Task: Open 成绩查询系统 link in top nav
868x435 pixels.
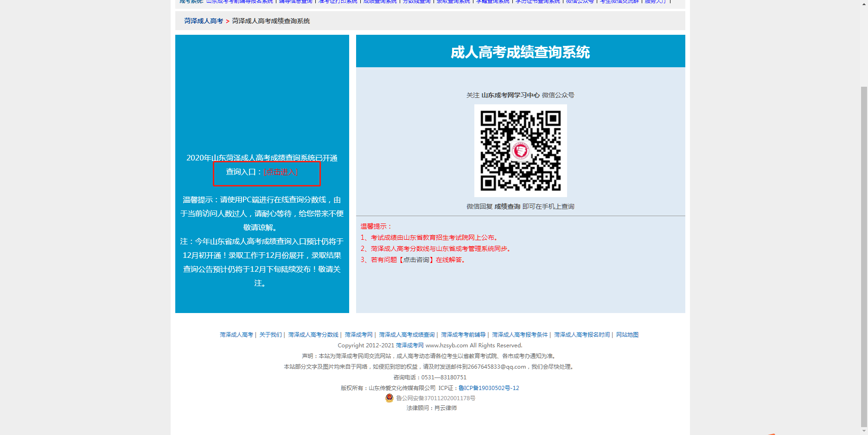Action: tap(379, 2)
